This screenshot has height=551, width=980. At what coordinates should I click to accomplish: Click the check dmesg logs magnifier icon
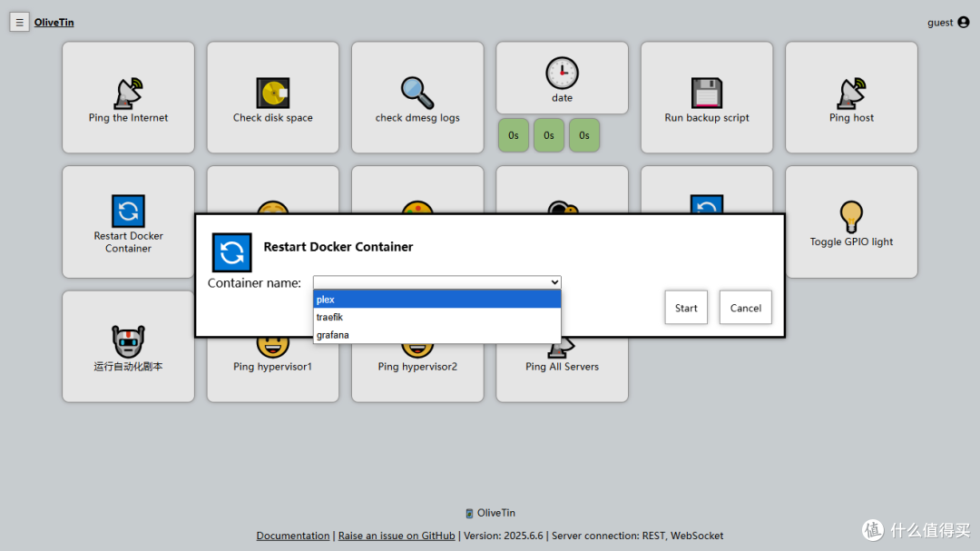click(417, 93)
